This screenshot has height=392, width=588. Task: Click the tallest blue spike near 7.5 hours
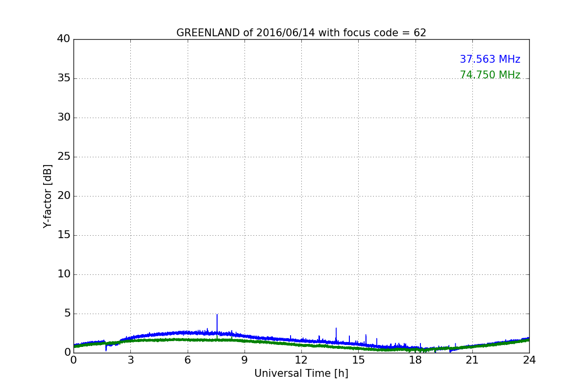[217, 323]
